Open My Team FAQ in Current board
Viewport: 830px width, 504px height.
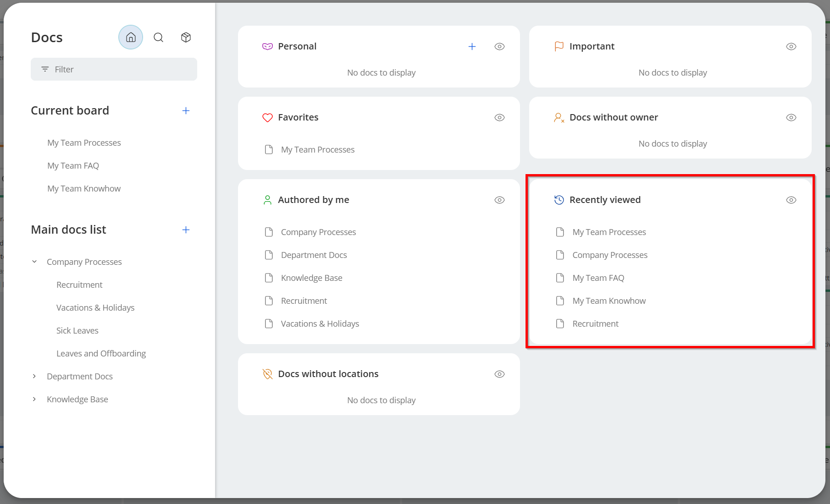[73, 166]
